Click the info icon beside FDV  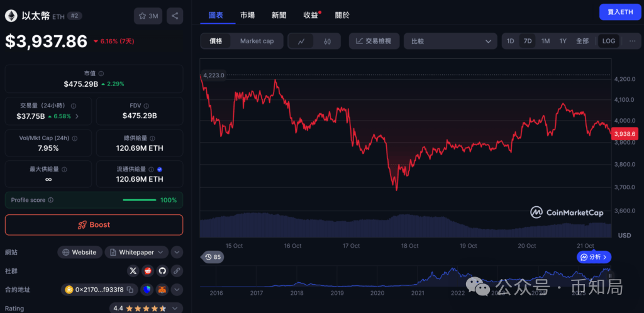click(146, 106)
